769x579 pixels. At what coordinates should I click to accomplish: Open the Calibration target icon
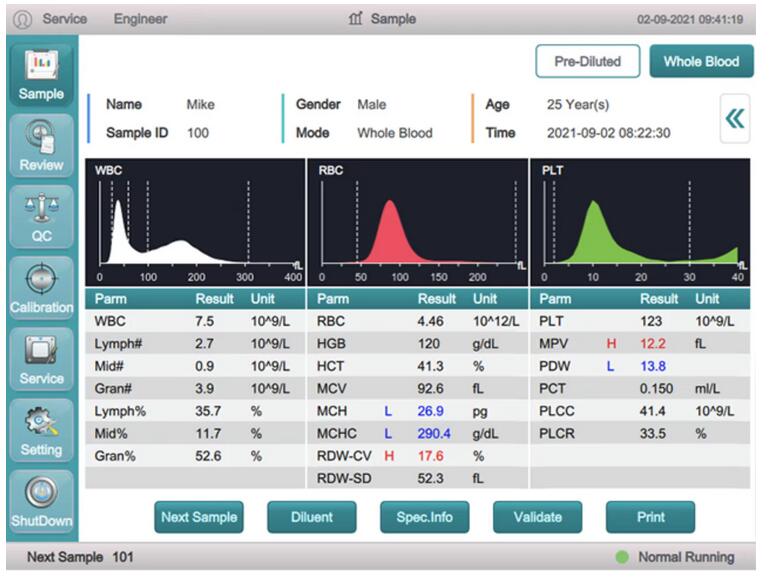coord(41,285)
